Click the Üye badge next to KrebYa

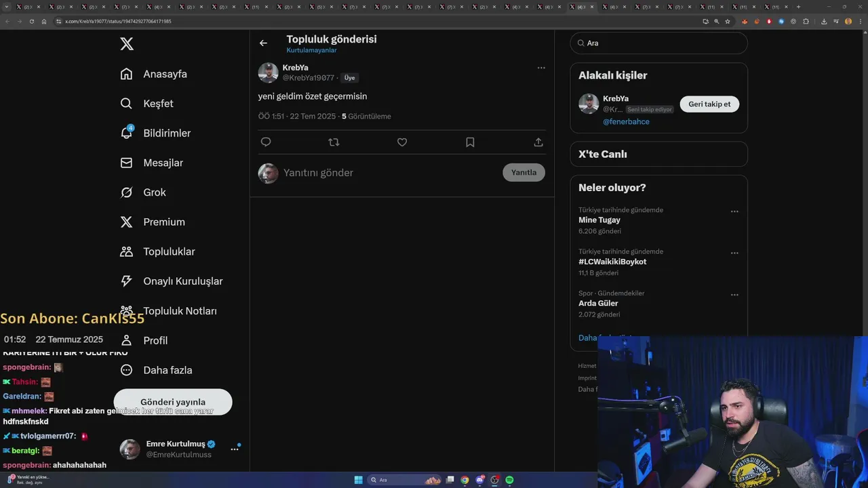tap(349, 78)
